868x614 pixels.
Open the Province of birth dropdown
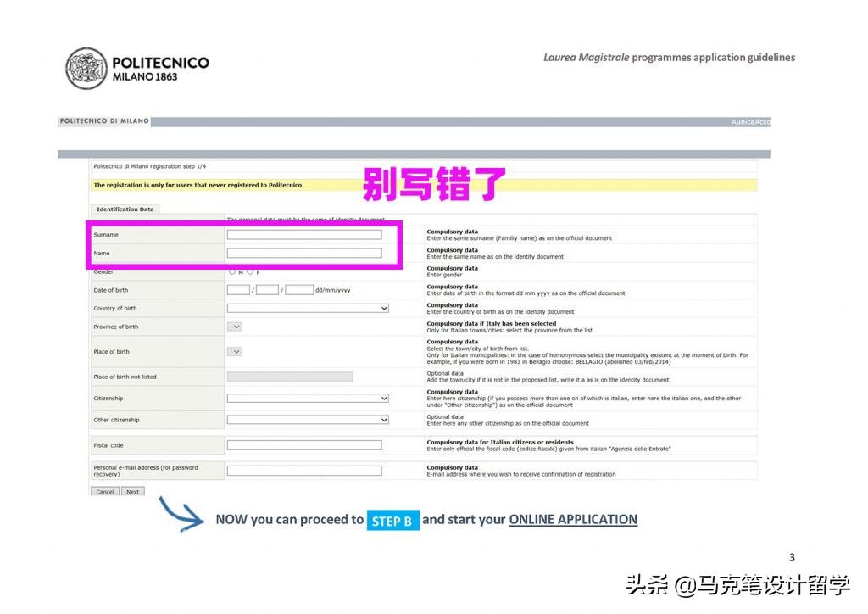pyautogui.click(x=233, y=326)
